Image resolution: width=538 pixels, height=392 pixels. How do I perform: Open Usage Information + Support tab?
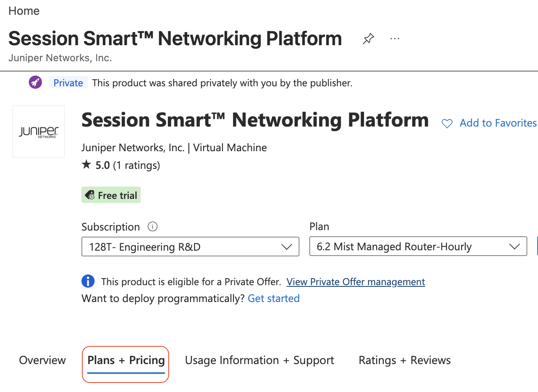(260, 360)
